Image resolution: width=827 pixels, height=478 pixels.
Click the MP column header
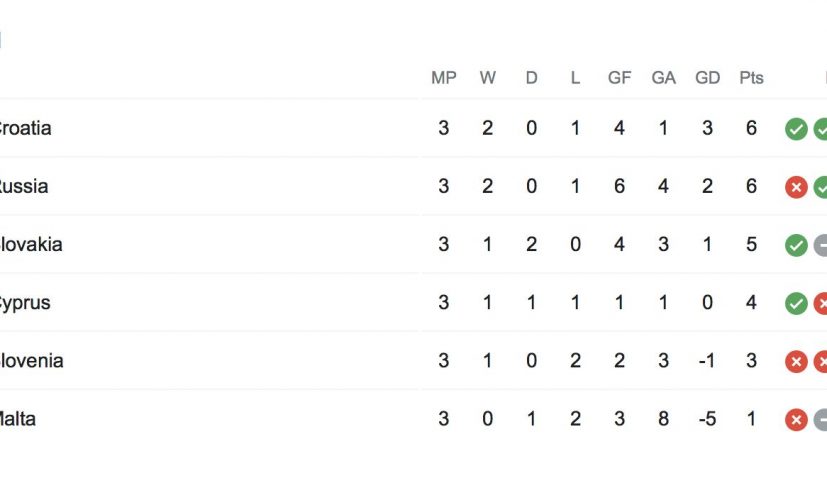[444, 78]
